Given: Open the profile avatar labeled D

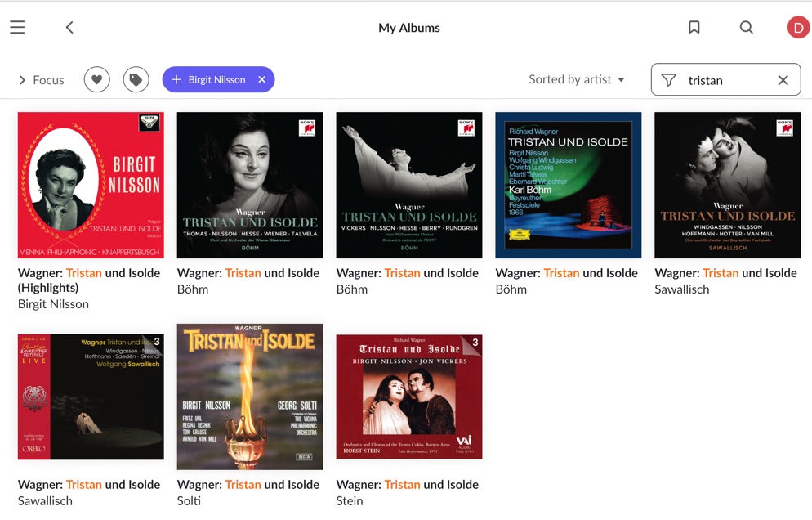Looking at the screenshot, I should click(797, 28).
